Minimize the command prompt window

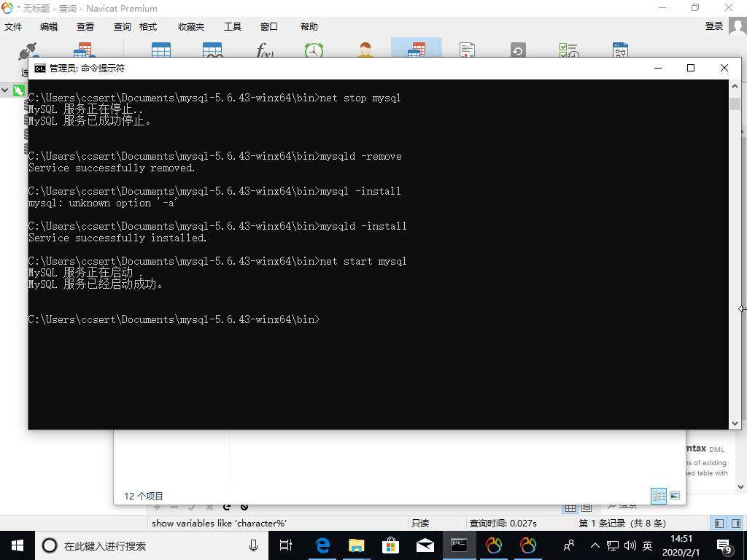(658, 68)
